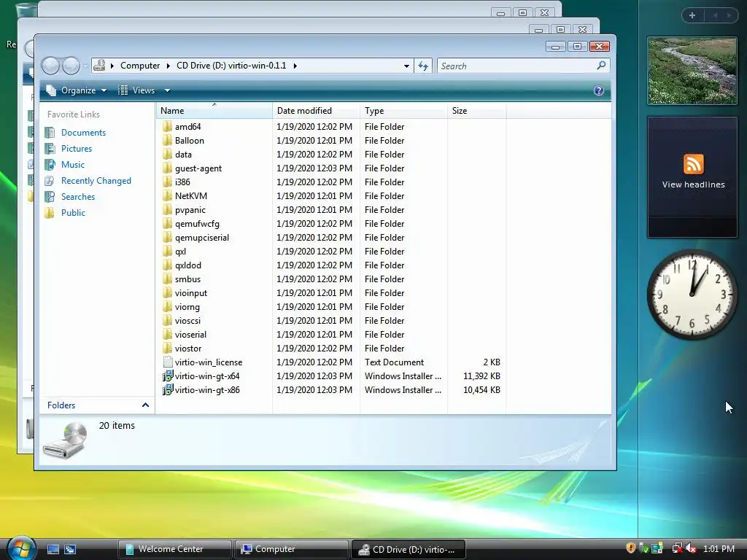Viewport: 747px width, 560px height.
Task: Open the Organize dropdown menu
Action: [x=76, y=90]
